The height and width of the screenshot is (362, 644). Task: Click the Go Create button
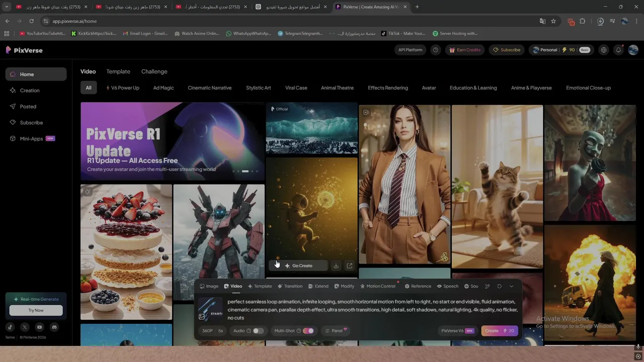(x=298, y=265)
